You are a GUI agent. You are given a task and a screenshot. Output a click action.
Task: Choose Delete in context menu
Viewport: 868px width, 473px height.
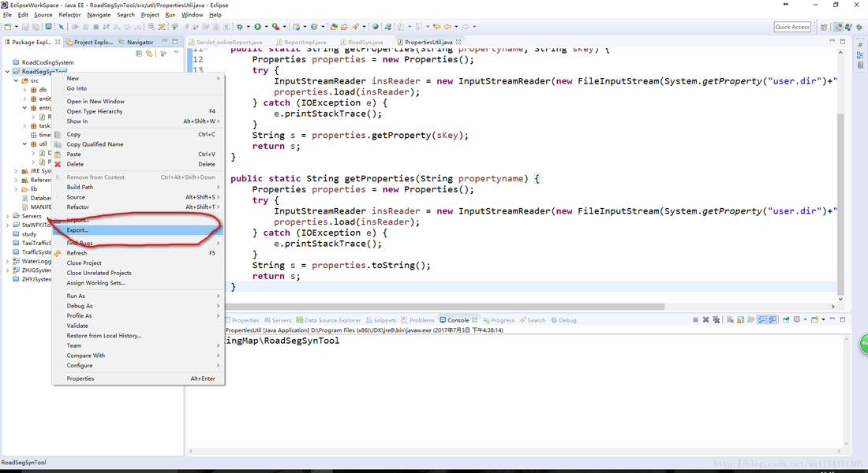pos(138,164)
